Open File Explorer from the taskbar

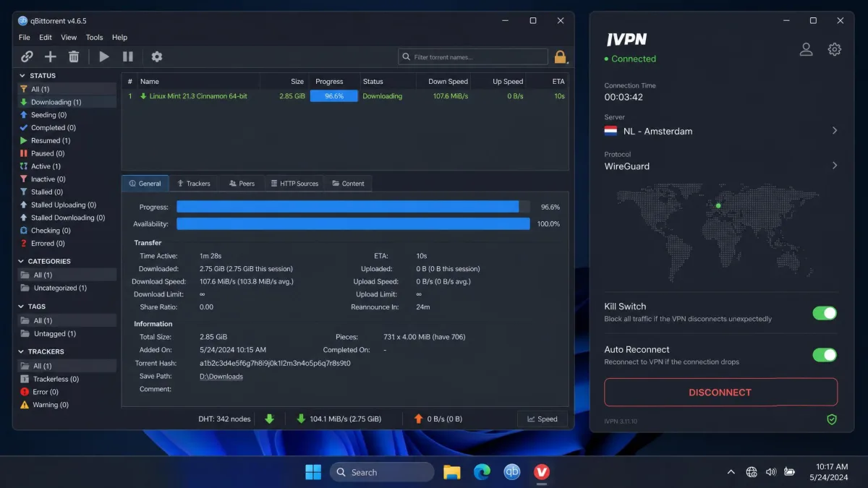point(452,472)
